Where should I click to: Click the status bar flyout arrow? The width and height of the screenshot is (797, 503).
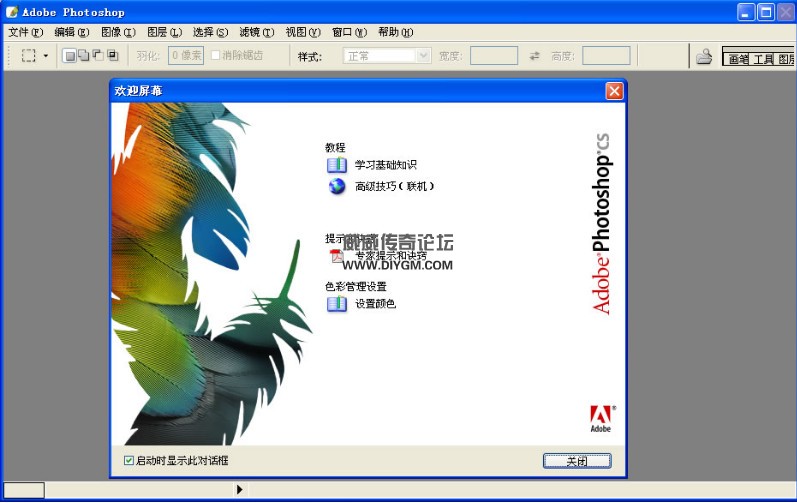239,490
